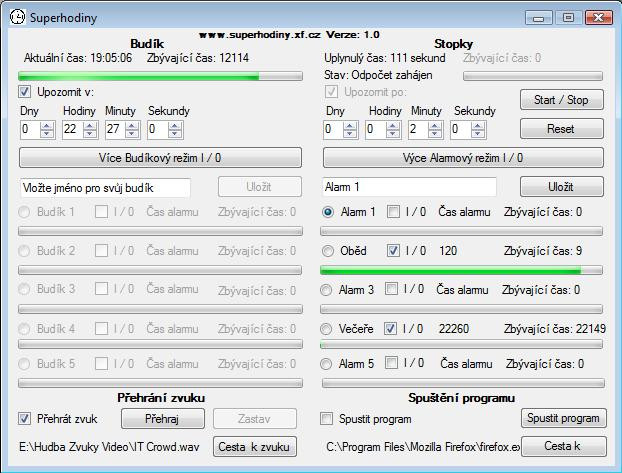Disable the I / 0 checkbox for Večeře
The height and width of the screenshot is (473, 622).
pos(390,329)
